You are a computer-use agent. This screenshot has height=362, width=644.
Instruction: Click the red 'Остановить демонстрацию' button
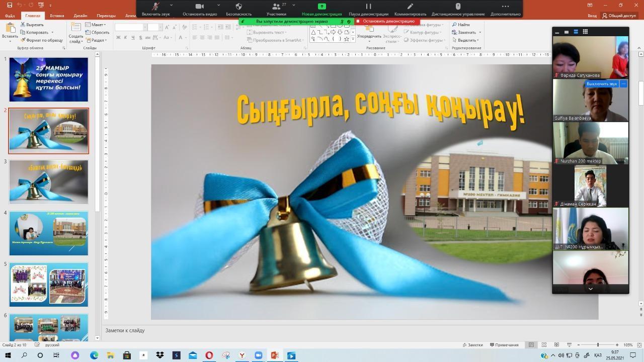386,22
